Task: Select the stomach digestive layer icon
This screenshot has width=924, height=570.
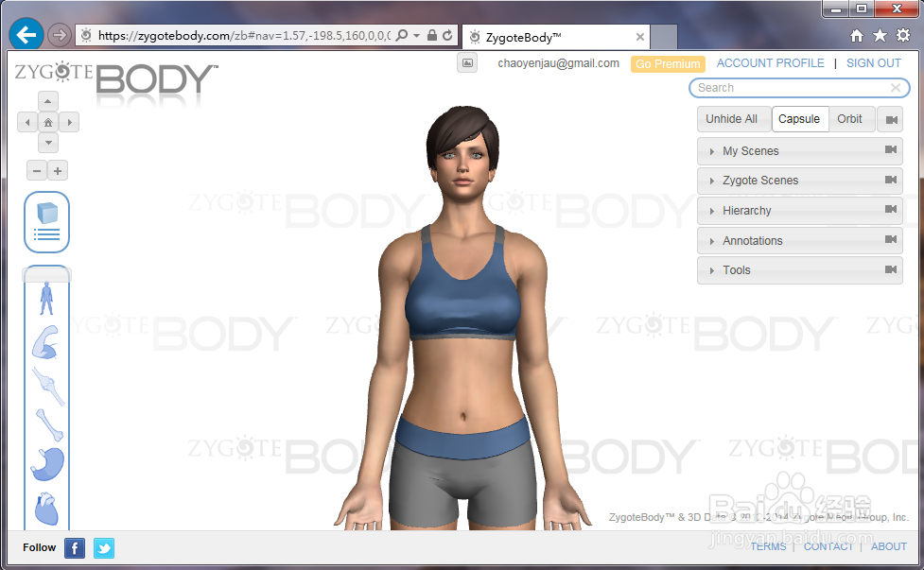Action: point(47,464)
